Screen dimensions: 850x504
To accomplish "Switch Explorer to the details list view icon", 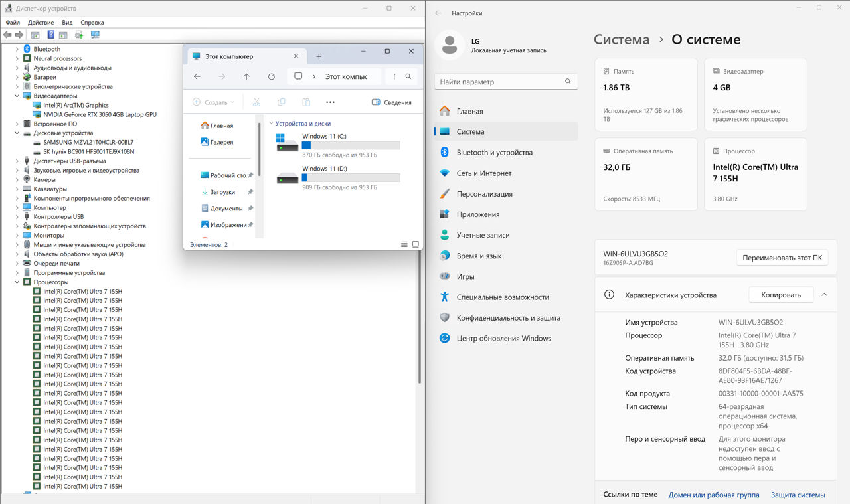I will coord(404,244).
